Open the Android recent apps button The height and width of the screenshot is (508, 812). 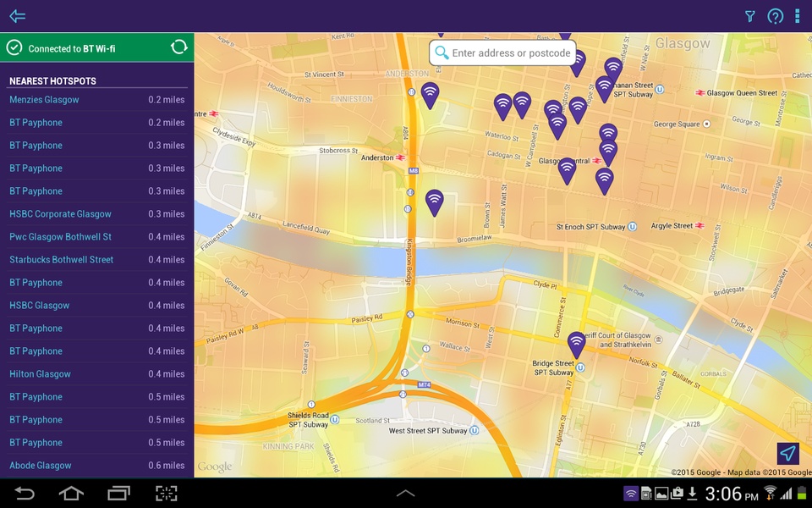[x=118, y=493]
